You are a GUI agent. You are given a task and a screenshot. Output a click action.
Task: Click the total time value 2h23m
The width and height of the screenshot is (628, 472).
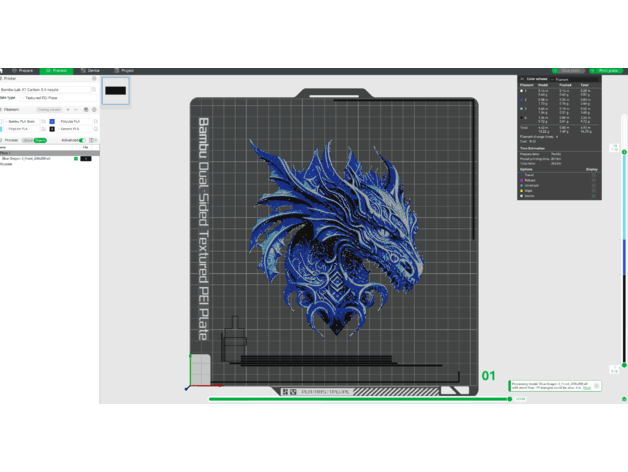(x=556, y=163)
